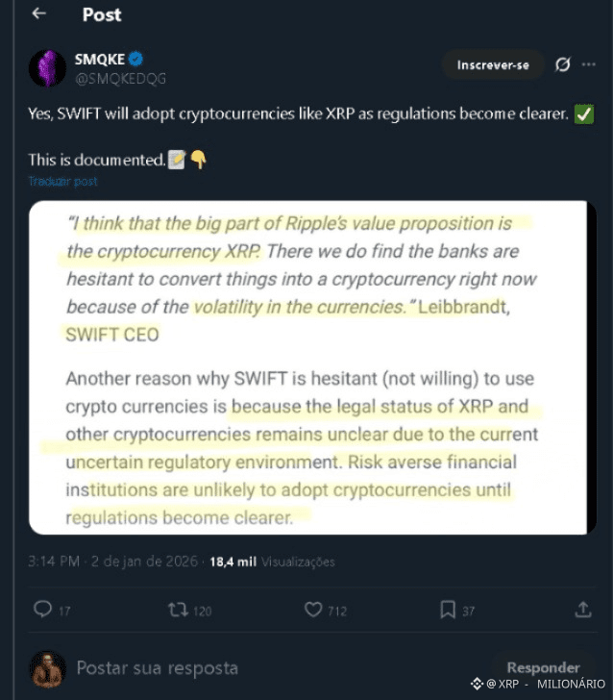Click the Traduzir post link
The width and height of the screenshot is (613, 700).
[62, 181]
